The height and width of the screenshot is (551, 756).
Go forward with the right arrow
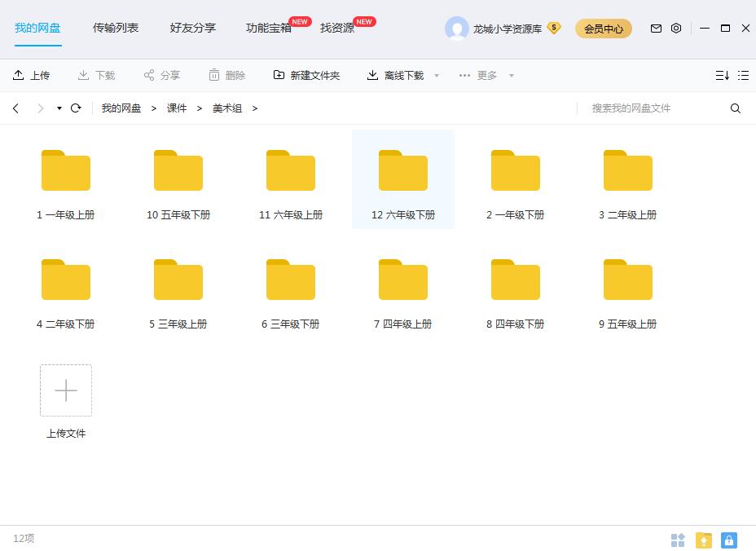coord(41,108)
